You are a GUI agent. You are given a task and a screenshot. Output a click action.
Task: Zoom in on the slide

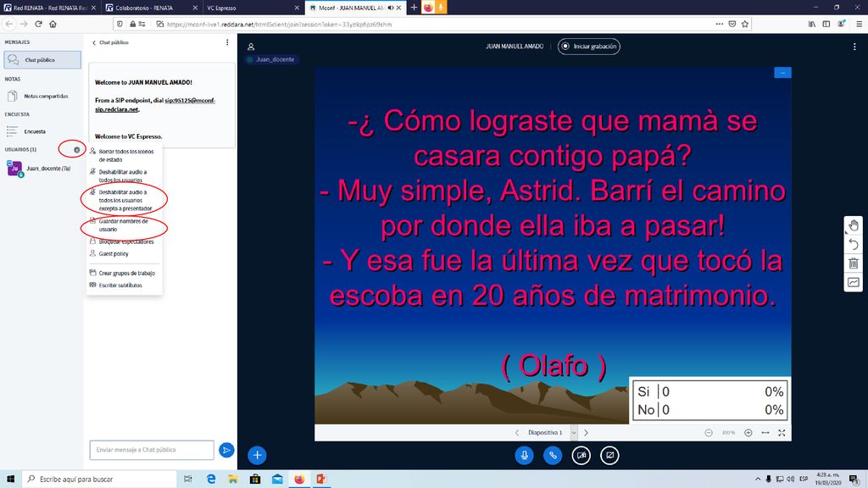(x=748, y=433)
